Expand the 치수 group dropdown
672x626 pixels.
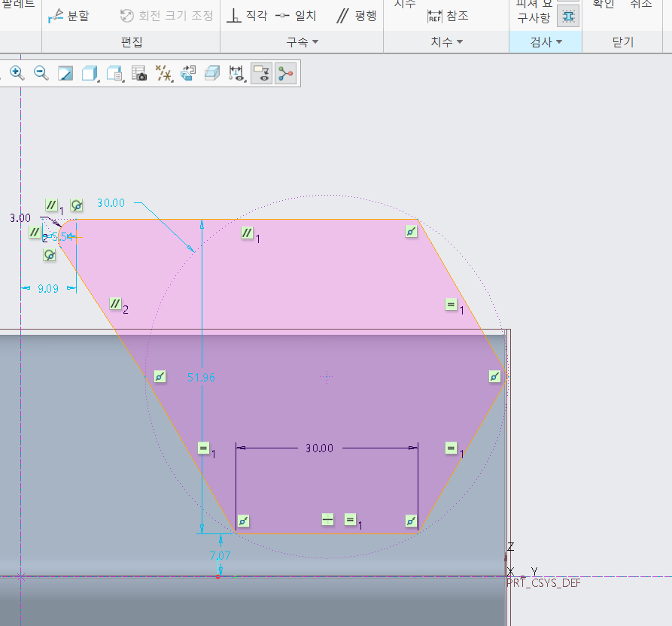click(x=446, y=42)
